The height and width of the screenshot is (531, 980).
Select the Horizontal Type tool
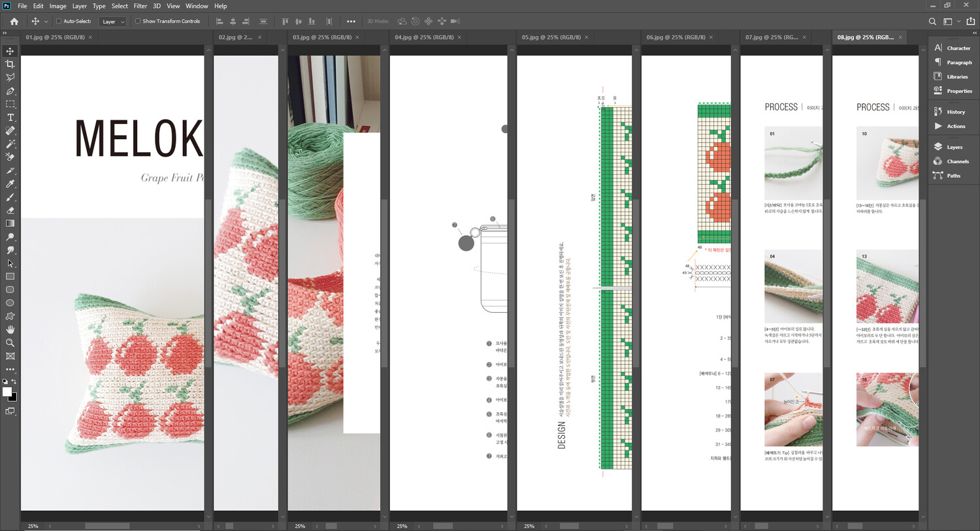(10, 118)
